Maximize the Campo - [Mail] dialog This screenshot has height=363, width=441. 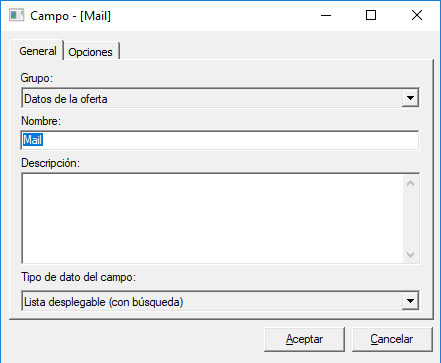pyautogui.click(x=371, y=15)
